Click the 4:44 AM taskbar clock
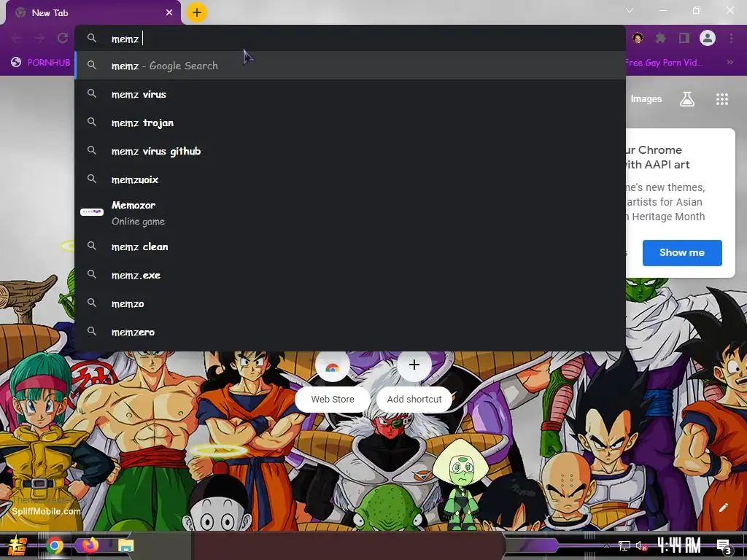747x560 pixels. [679, 545]
